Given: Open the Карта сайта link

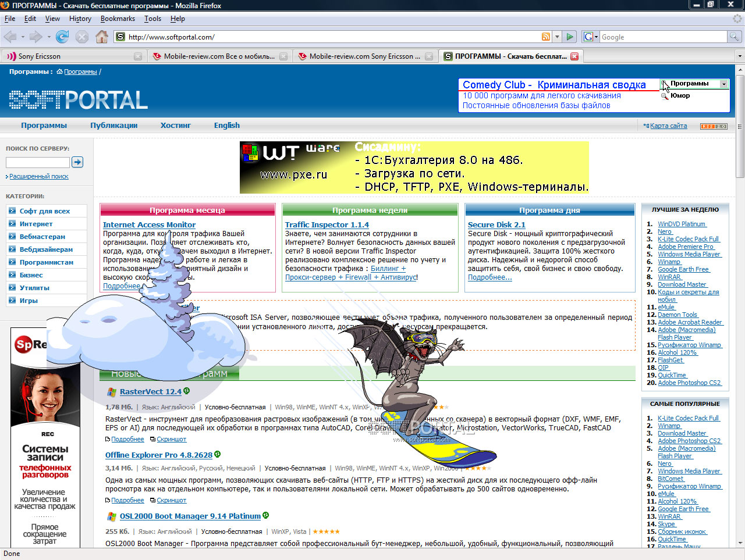Looking at the screenshot, I should 668,126.
